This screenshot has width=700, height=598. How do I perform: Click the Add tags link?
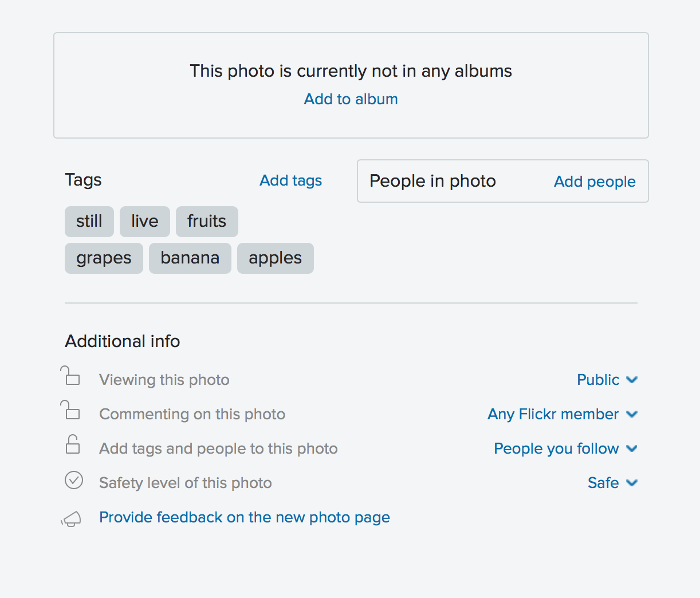click(x=290, y=180)
